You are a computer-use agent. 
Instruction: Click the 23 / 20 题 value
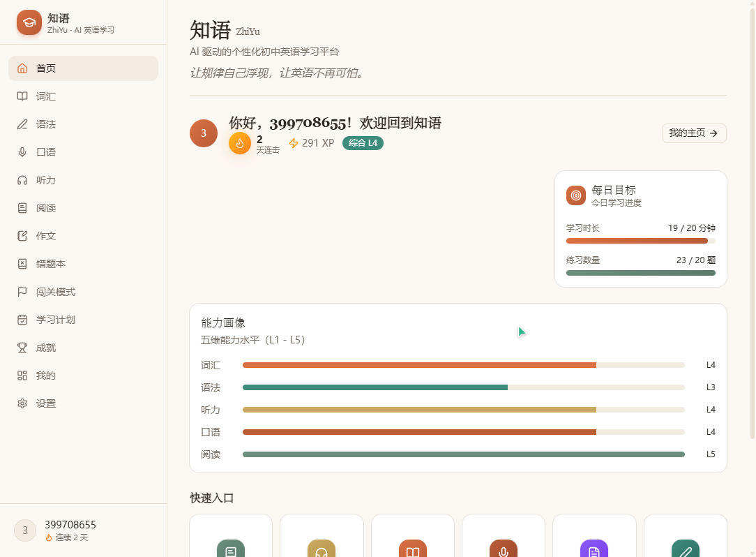click(696, 260)
